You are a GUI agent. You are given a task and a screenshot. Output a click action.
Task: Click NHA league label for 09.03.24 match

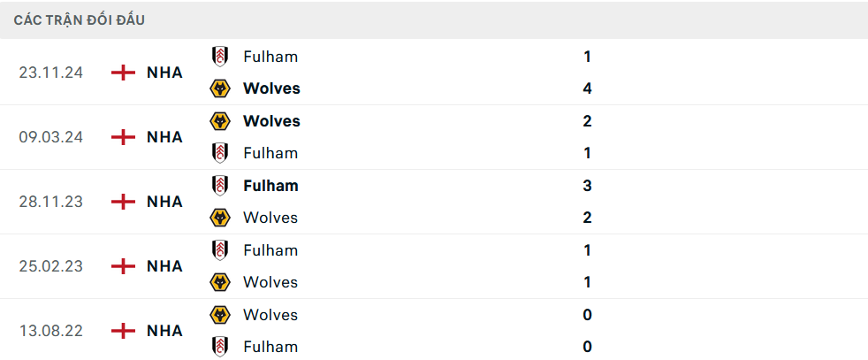click(x=164, y=137)
